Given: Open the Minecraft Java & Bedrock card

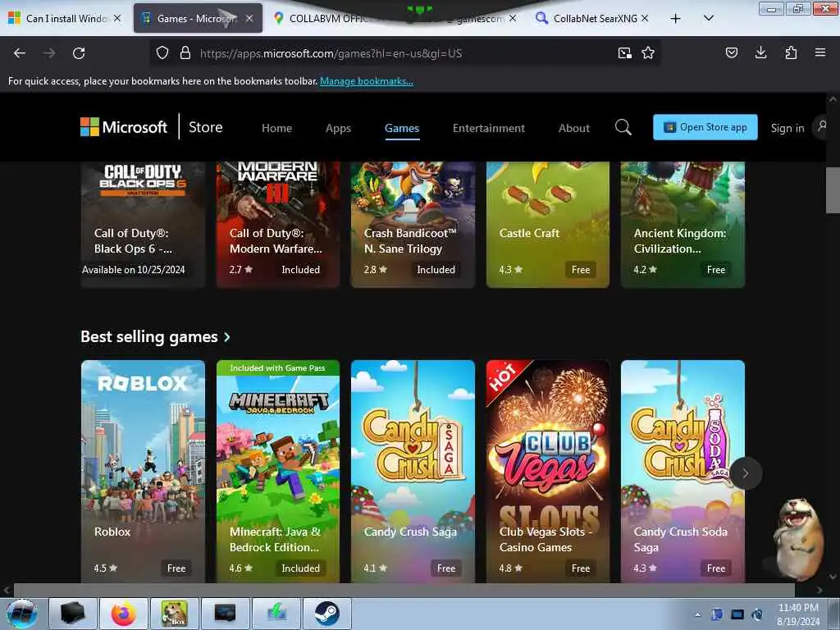Looking at the screenshot, I should click(278, 472).
